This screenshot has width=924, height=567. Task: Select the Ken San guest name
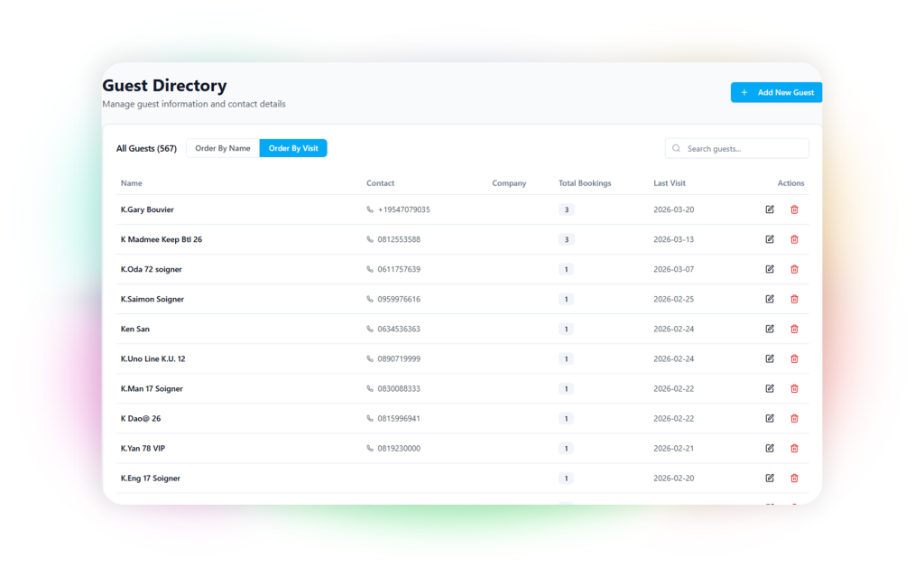pyautogui.click(x=135, y=329)
